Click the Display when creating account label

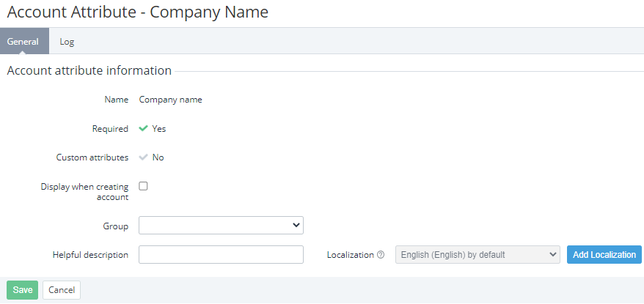click(84, 192)
